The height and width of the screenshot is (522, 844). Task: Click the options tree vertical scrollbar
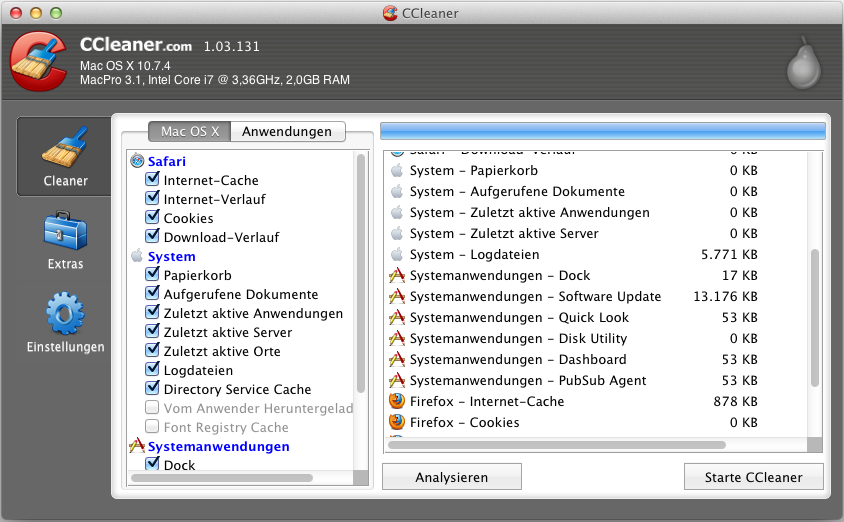pyautogui.click(x=361, y=272)
